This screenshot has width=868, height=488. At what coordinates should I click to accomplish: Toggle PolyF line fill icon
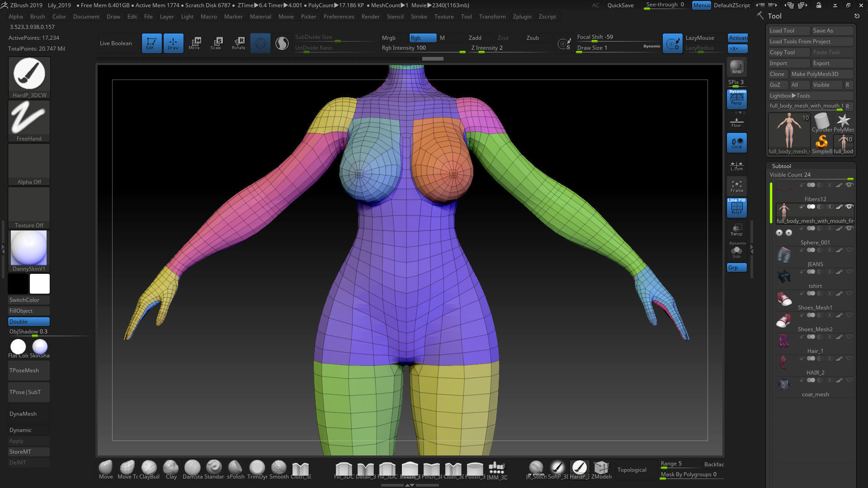(x=736, y=207)
